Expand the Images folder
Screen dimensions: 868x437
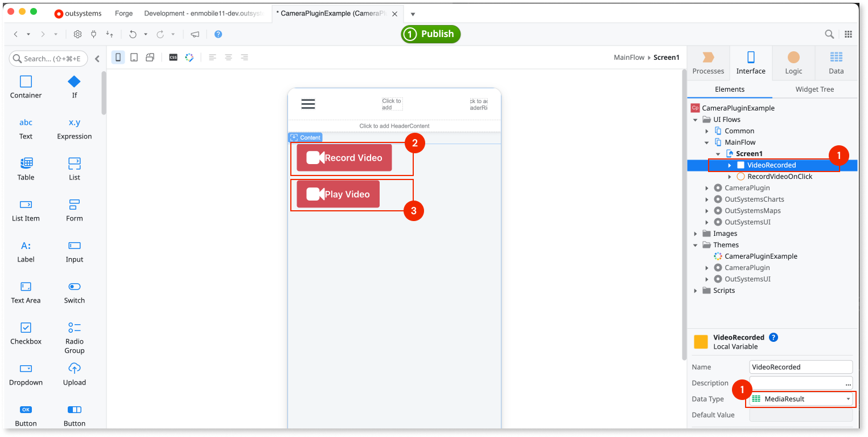point(695,233)
